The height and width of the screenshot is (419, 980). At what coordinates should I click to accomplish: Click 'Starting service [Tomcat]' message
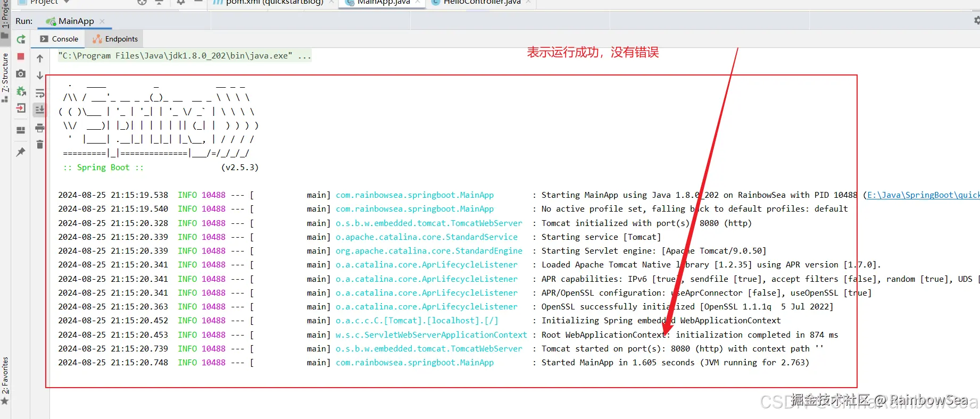tap(601, 237)
